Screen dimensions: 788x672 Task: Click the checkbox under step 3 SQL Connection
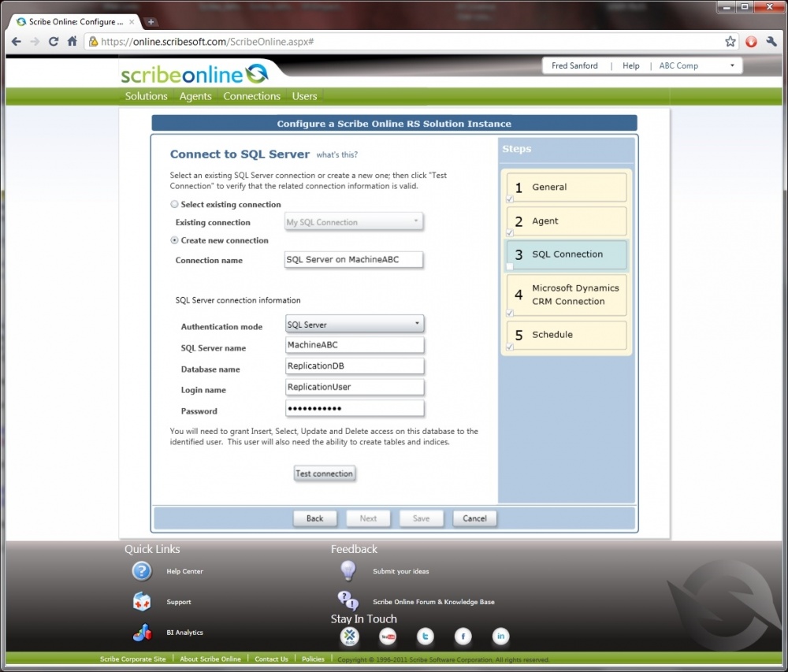point(510,267)
